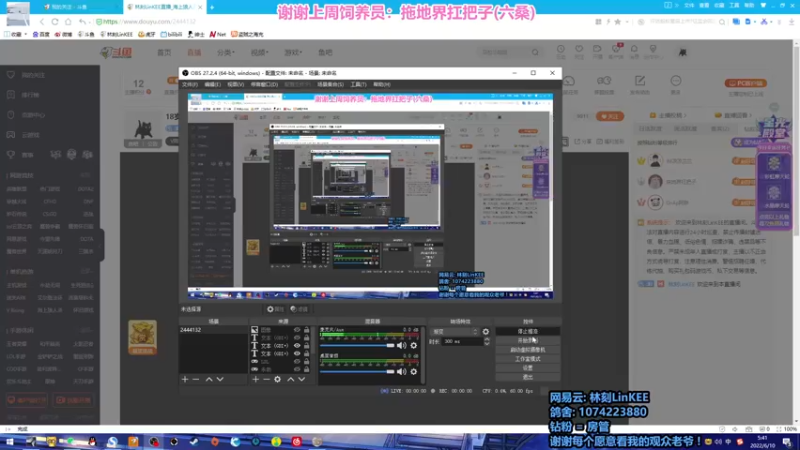Image resolution: width=800 pixels, height=450 pixels.
Task: Toggle visibility of second text (GDI+) source
Action: tap(297, 345)
